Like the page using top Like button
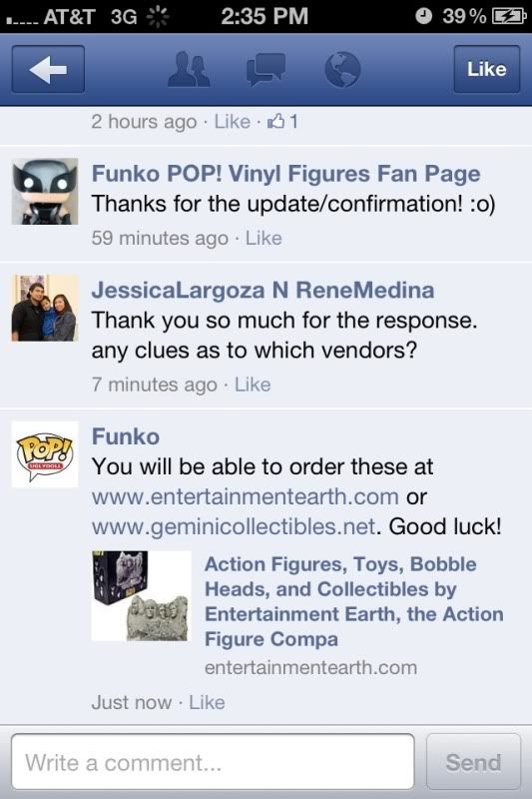Image resolution: width=532 pixels, height=799 pixels. coord(487,69)
